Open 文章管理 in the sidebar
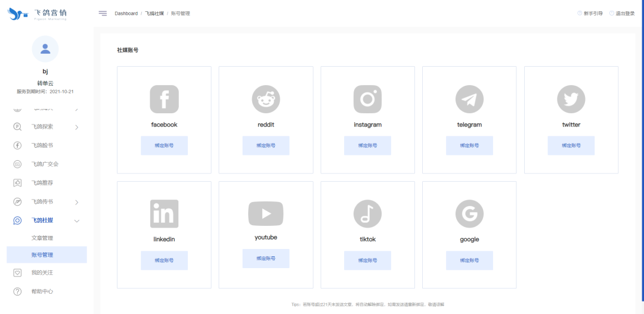Screen dimensions: 644x314 point(42,238)
